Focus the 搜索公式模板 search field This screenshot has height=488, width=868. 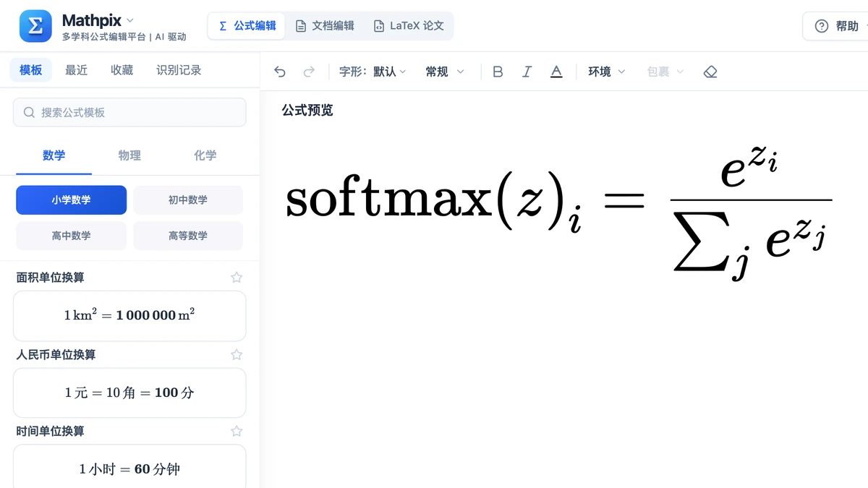pos(129,112)
